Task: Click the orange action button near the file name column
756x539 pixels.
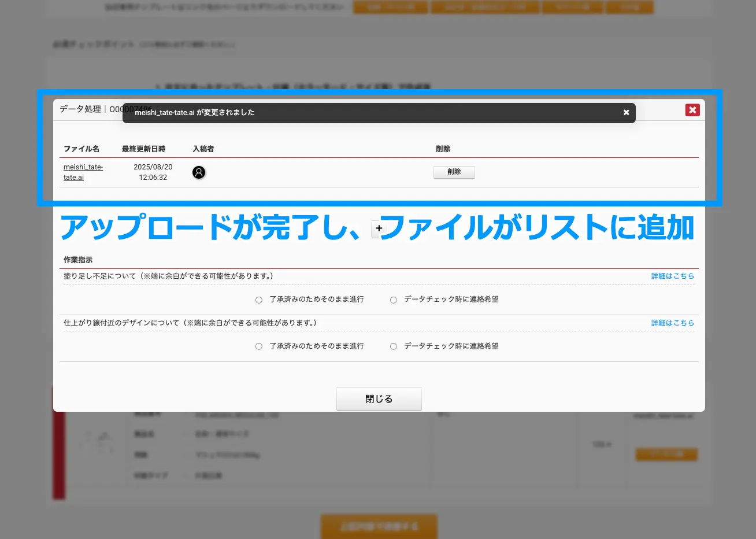Action: point(666,455)
